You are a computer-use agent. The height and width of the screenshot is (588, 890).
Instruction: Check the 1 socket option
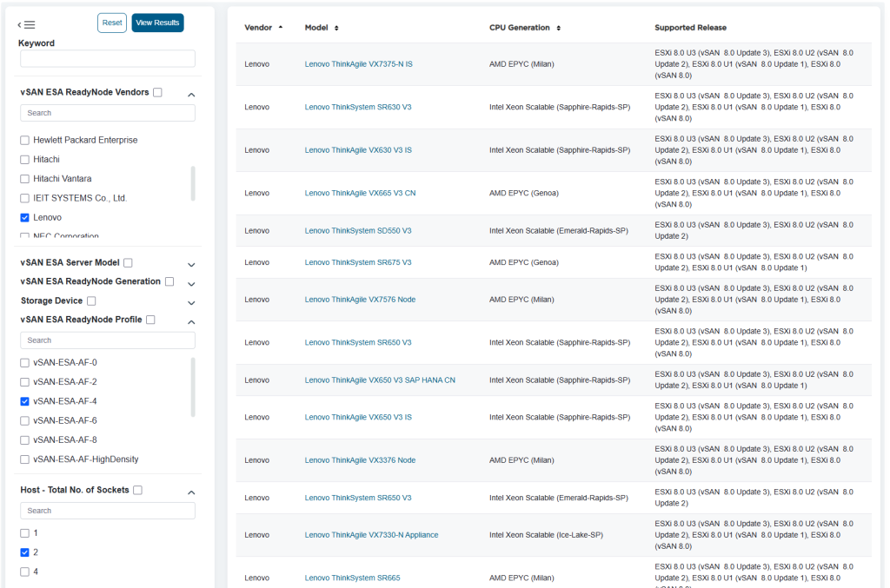pyautogui.click(x=24, y=532)
